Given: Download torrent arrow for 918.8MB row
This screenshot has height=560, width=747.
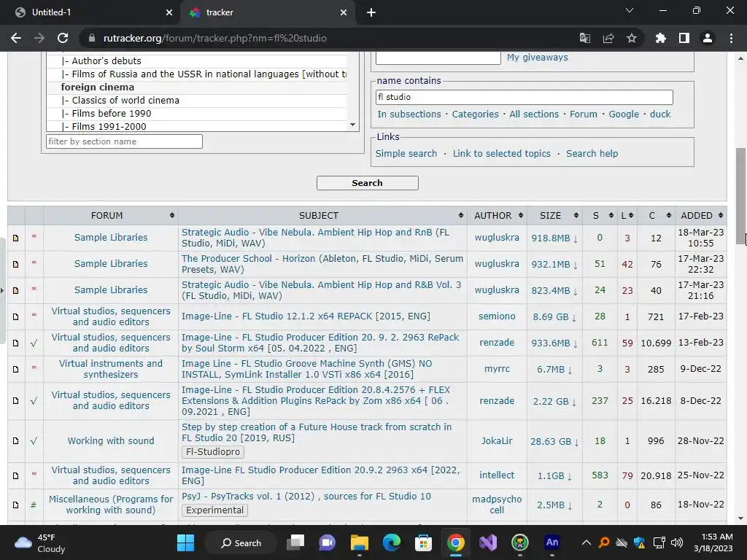Looking at the screenshot, I should 576,238.
